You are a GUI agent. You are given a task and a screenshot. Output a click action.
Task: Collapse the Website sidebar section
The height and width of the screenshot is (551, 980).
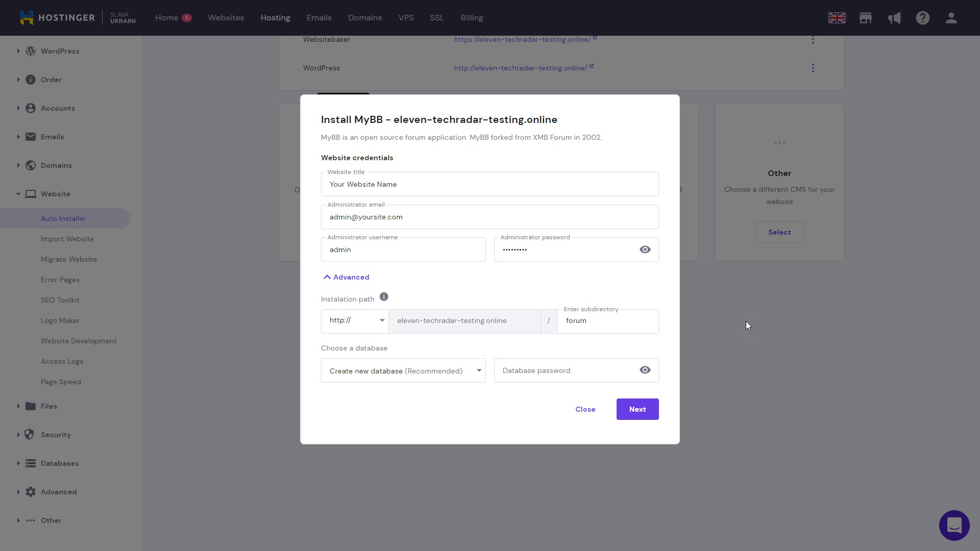coord(18,194)
